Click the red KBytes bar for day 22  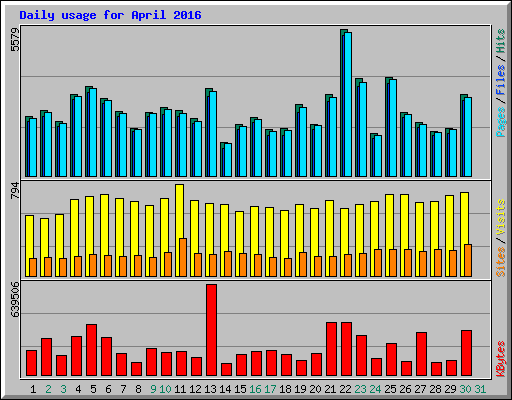[346, 349]
